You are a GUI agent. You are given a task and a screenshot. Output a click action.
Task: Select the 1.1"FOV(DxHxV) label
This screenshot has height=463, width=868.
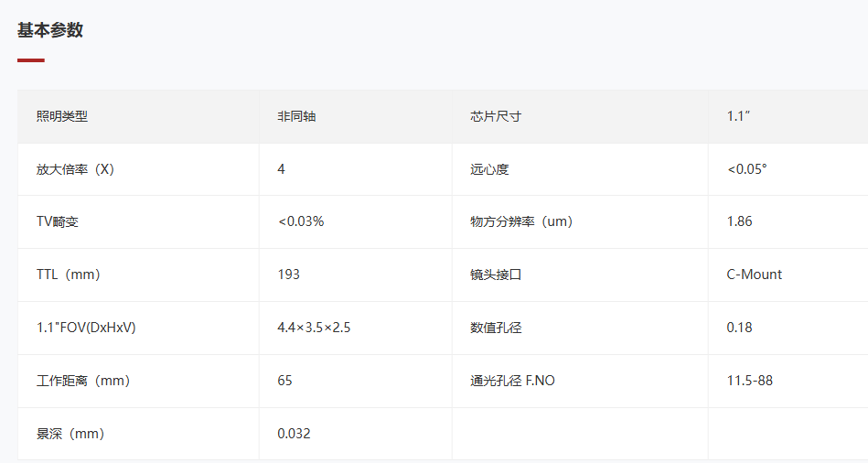pyautogui.click(x=86, y=328)
